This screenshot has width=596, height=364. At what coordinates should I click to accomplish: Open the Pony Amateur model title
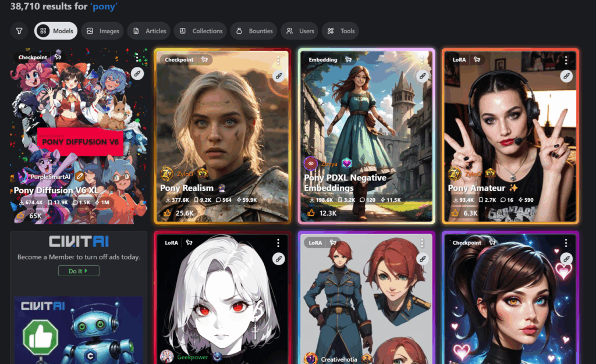point(476,188)
